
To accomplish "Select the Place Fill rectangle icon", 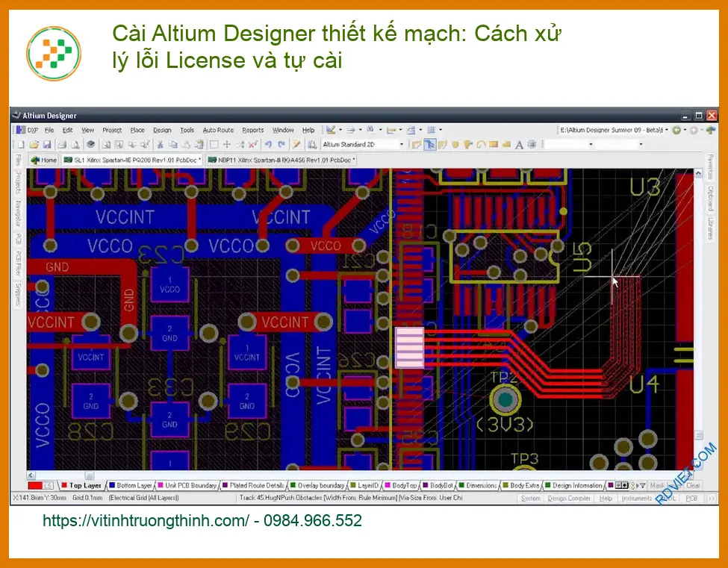I will pos(494,145).
